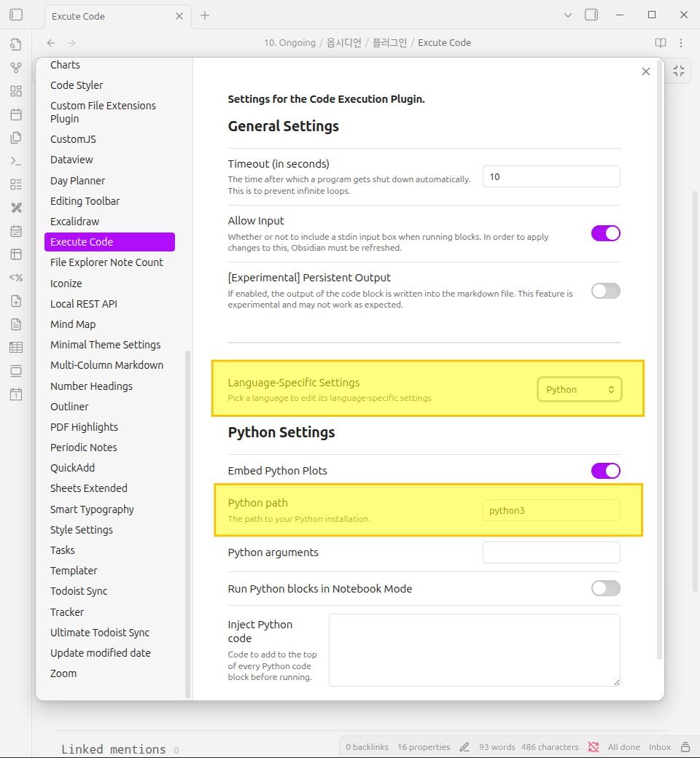The width and height of the screenshot is (700, 758).
Task: Open the three-dot more options menu
Action: point(681,43)
